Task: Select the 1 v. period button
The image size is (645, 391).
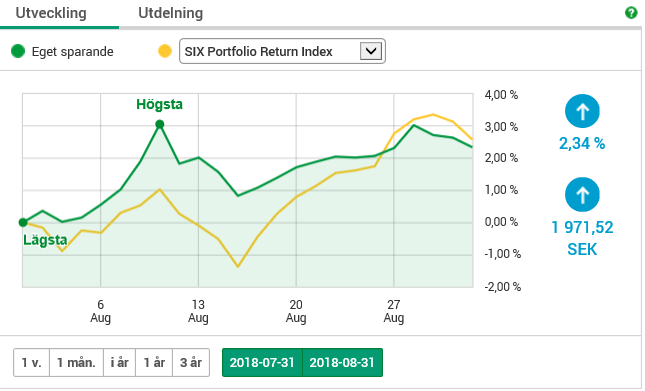Action: (x=31, y=363)
